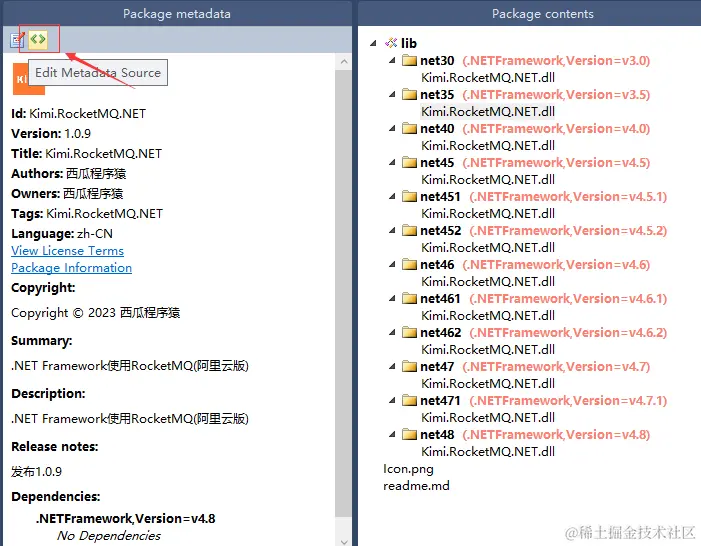
Task: Collapse the net461 folder node
Action: [392, 298]
